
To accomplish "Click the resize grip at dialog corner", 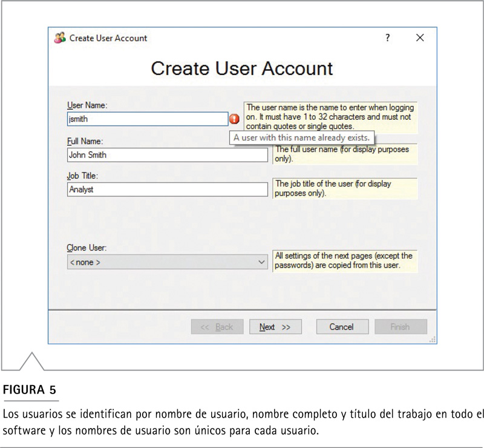I will pyautogui.click(x=433, y=340).
